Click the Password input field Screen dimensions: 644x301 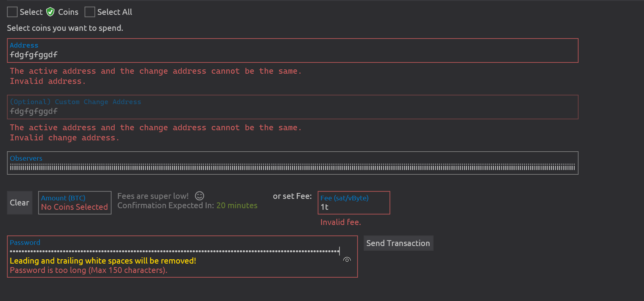[x=182, y=257]
